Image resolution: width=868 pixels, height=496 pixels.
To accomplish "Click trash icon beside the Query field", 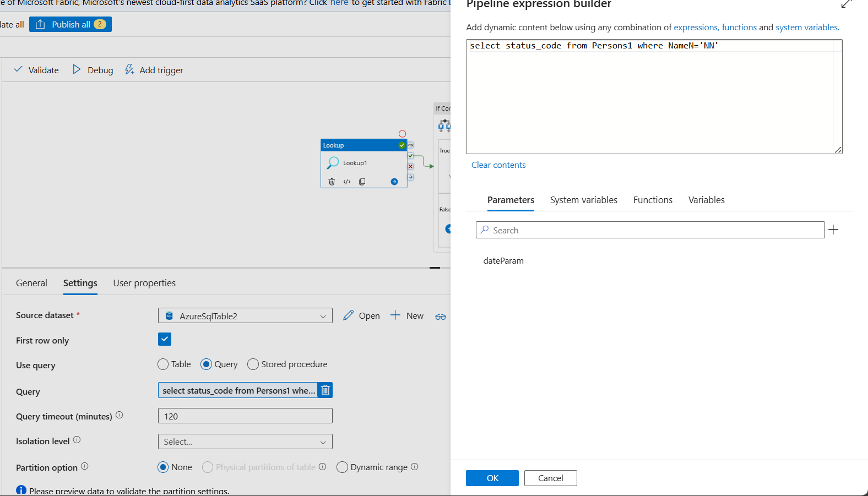I will [x=325, y=390].
